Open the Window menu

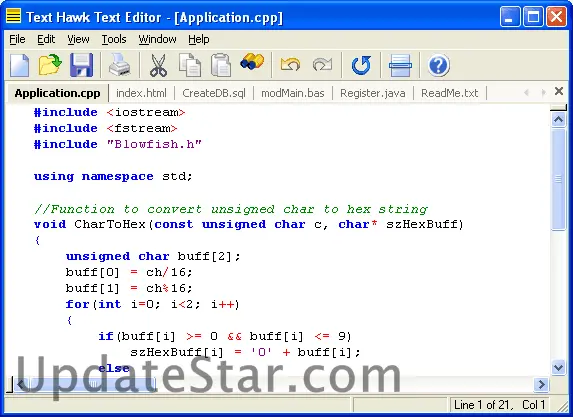point(158,39)
